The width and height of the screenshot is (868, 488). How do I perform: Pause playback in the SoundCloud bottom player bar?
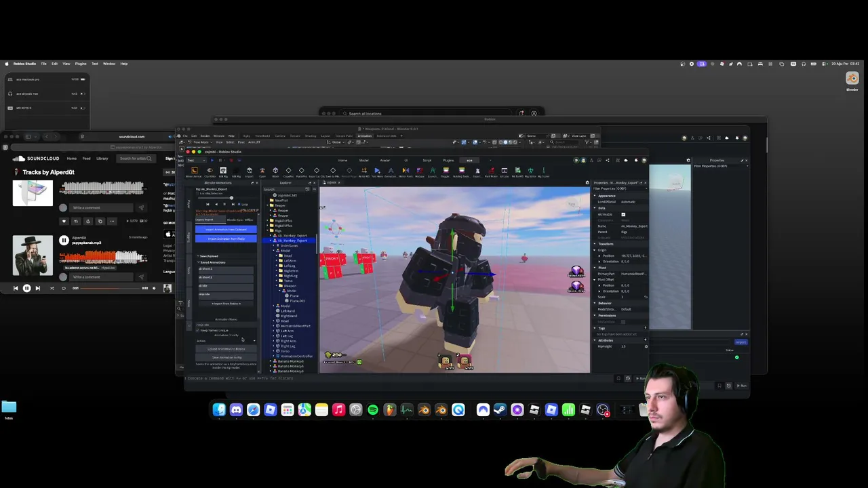[26, 288]
